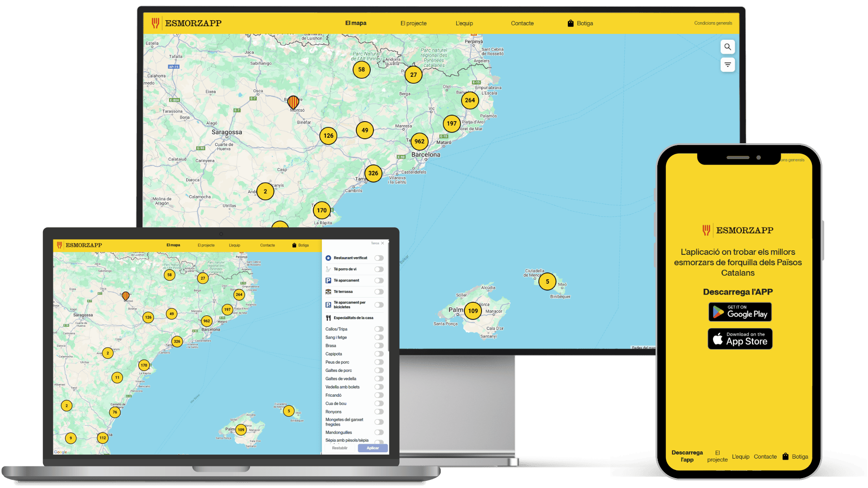
Task: Tap El projecte in the phone footer
Action: click(x=717, y=456)
